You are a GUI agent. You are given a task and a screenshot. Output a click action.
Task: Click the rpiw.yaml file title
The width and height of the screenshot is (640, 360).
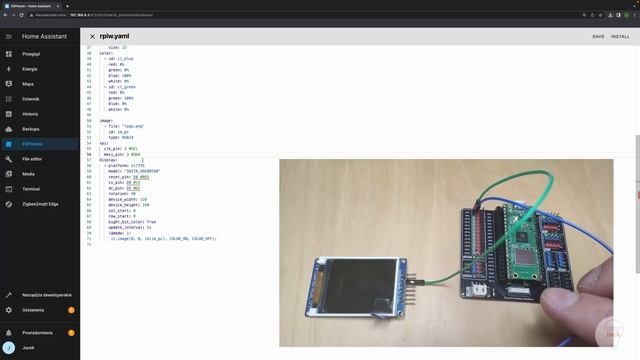pos(114,36)
